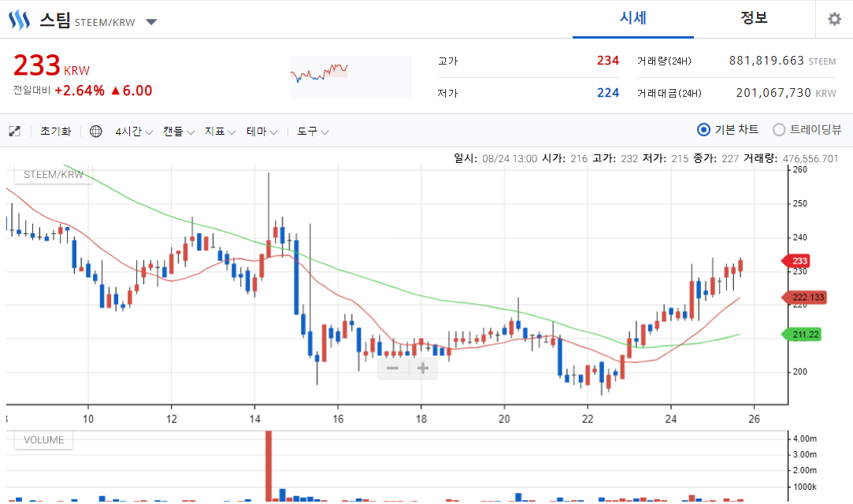Viewport: 853px width, 504px height.
Task: Click the globe timezone icon
Action: coord(96,131)
